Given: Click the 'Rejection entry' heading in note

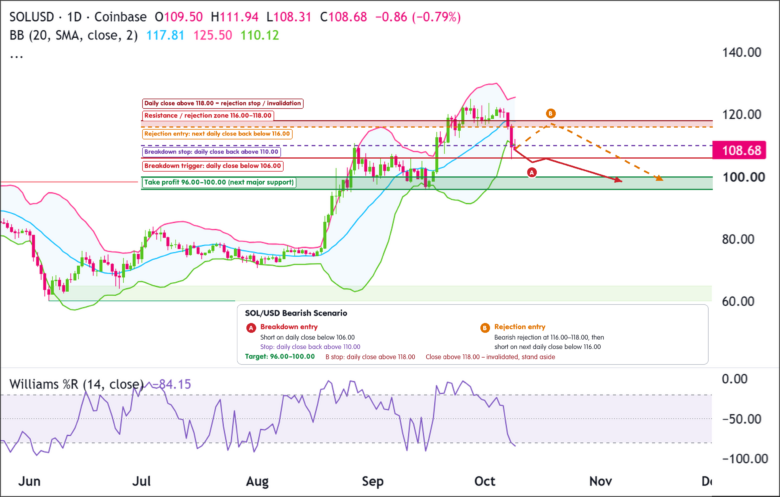Looking at the screenshot, I should coord(520,327).
